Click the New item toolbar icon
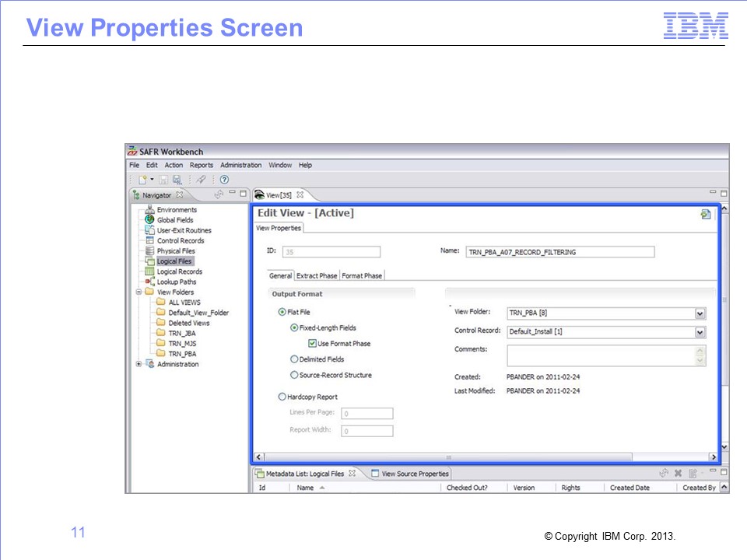The width and height of the screenshot is (747, 560). (142, 180)
